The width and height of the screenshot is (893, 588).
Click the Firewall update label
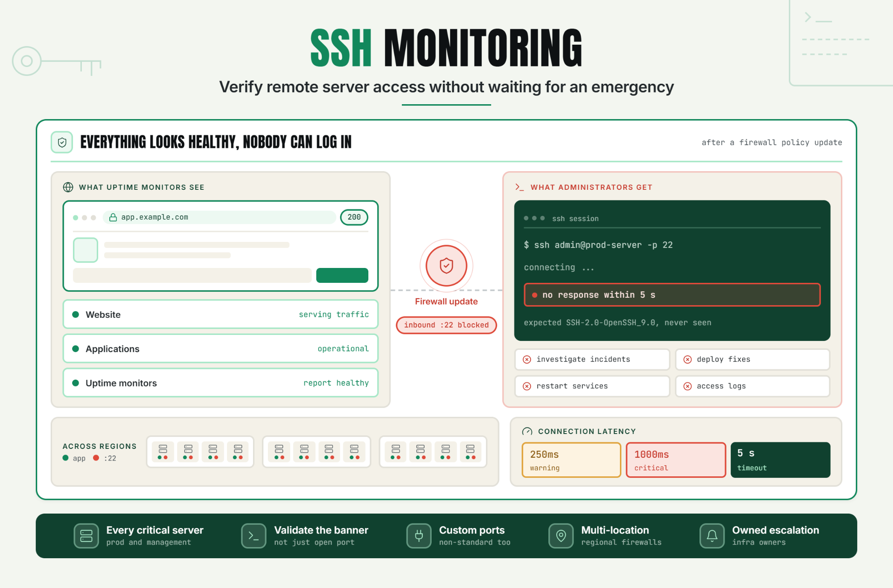pos(446,301)
